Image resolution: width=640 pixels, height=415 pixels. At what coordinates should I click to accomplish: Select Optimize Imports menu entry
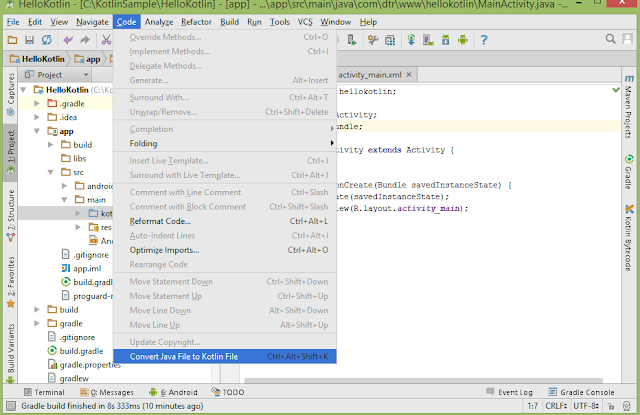point(225,250)
